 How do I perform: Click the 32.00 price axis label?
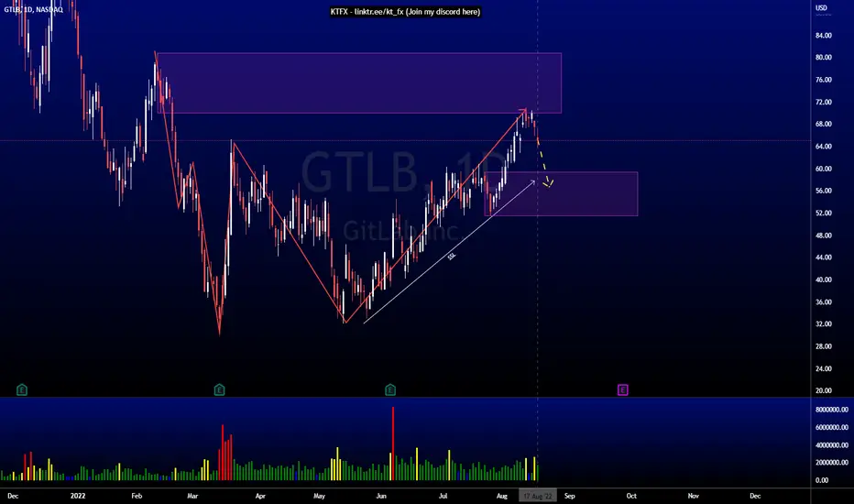click(824, 323)
